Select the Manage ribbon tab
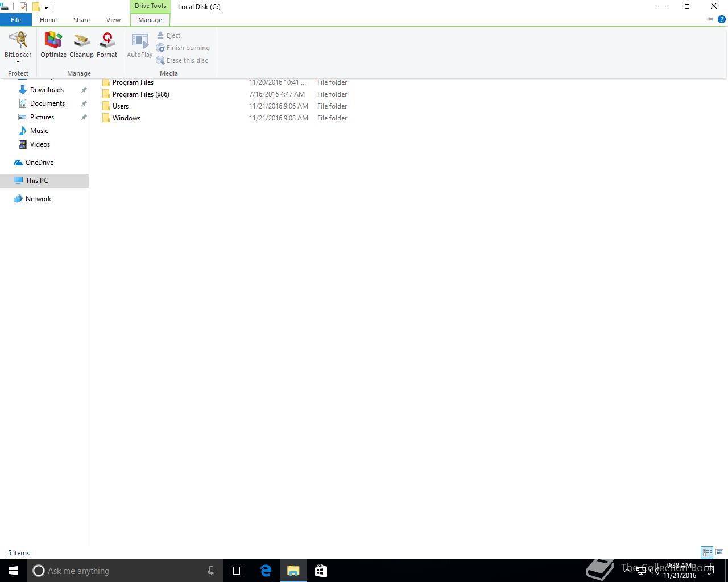728x582 pixels. [150, 20]
